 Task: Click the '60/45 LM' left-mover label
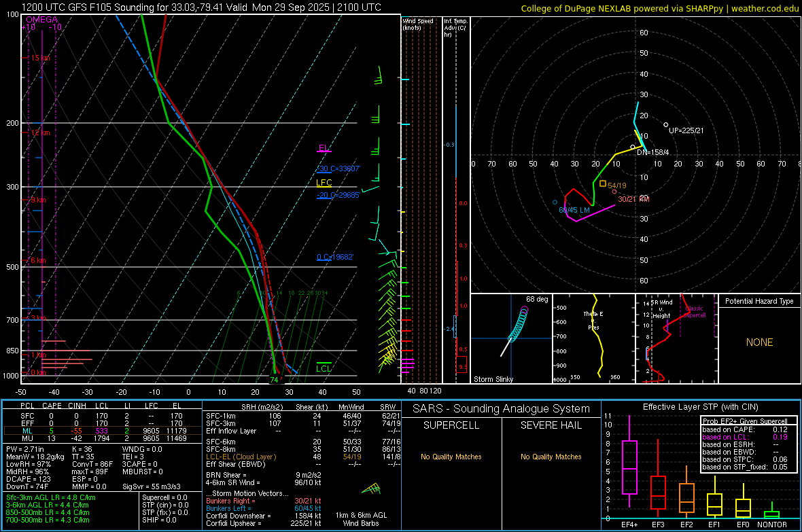pos(574,210)
